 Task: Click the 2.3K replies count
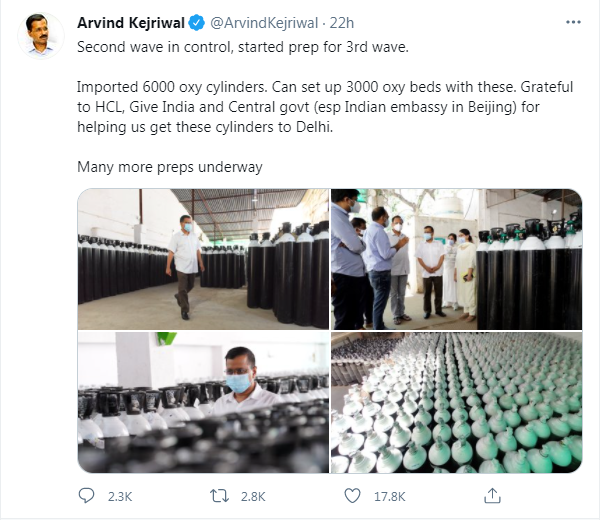click(x=119, y=496)
